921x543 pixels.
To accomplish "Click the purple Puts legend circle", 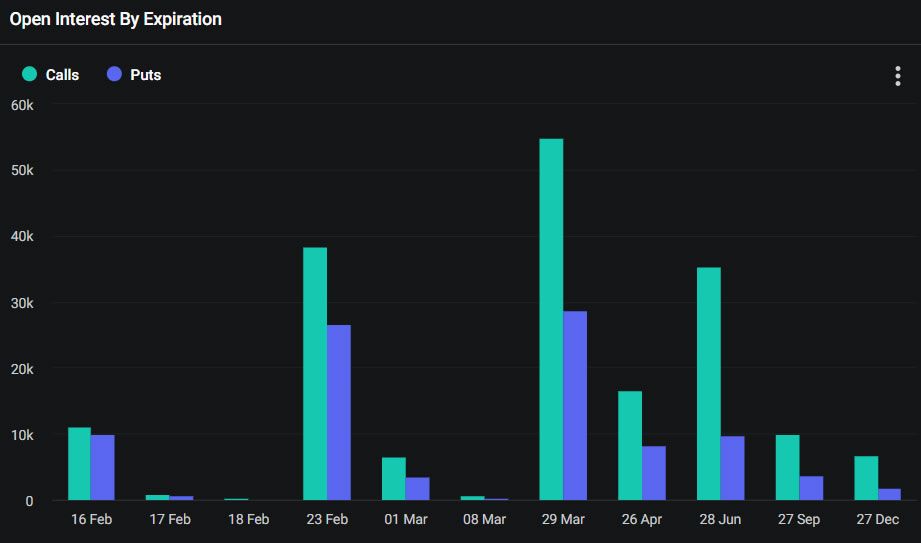I will click(x=114, y=74).
